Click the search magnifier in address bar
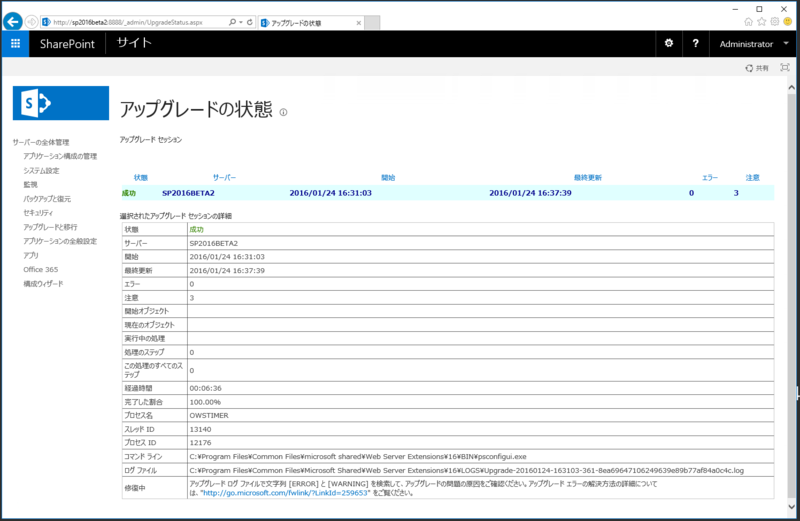The height and width of the screenshot is (521, 800). pos(232,22)
